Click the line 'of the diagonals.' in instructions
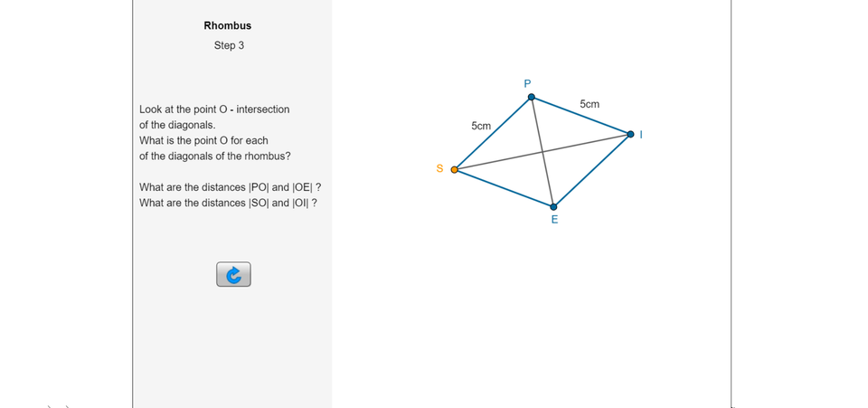This screenshot has width=868, height=408. click(177, 125)
